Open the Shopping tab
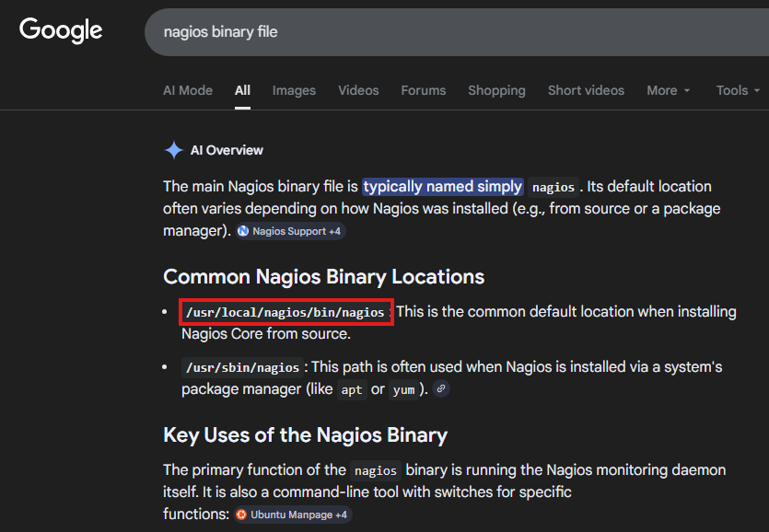This screenshot has height=532, width=769. 496,90
